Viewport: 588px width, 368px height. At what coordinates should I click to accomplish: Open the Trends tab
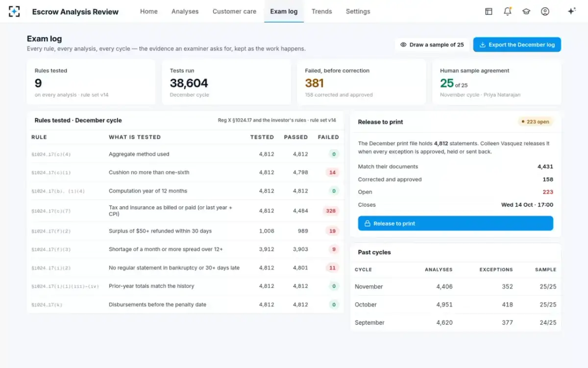click(321, 11)
